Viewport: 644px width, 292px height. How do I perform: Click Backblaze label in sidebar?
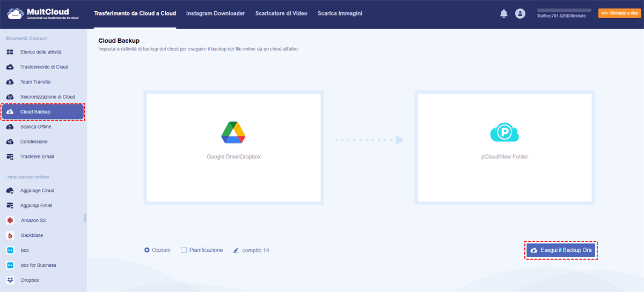pos(32,235)
